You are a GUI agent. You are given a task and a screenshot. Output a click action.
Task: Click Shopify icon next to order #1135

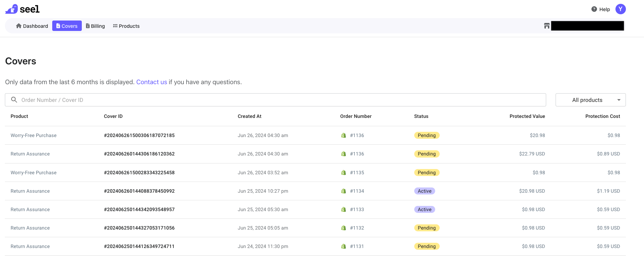[344, 173]
